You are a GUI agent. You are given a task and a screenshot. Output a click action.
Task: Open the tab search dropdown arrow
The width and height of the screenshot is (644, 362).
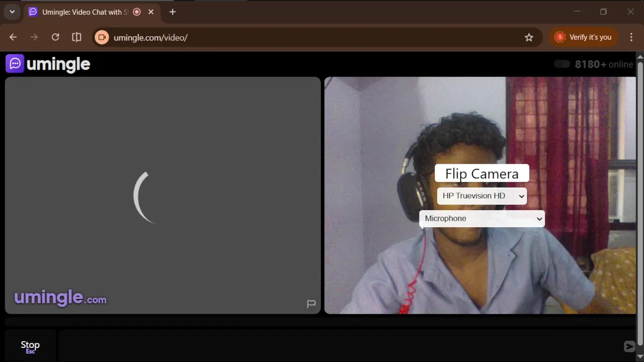click(x=12, y=12)
